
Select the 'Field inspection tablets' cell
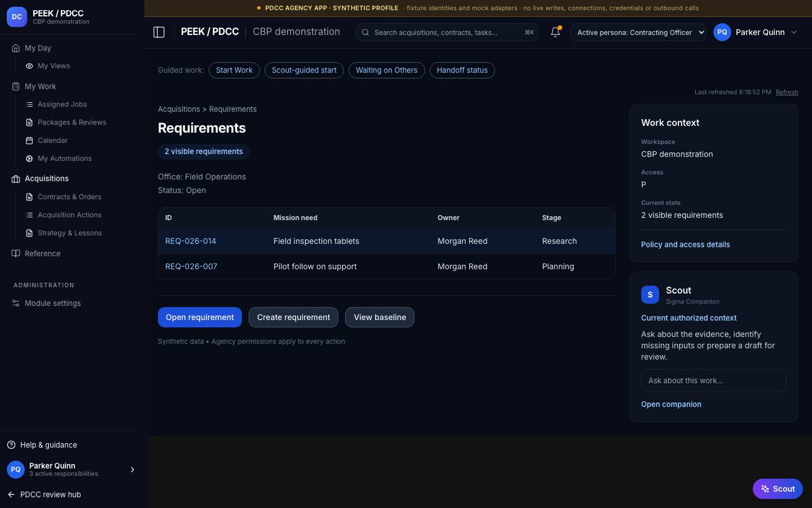point(316,241)
